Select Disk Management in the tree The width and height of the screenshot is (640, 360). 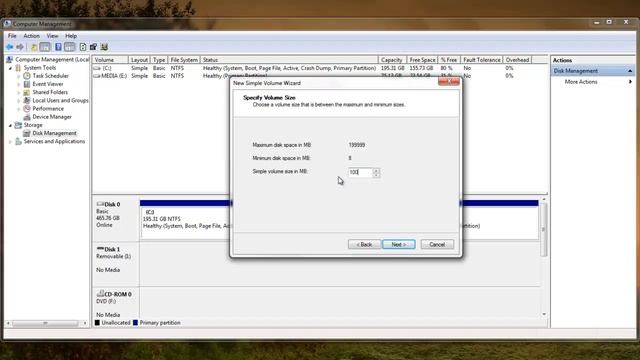point(54,133)
